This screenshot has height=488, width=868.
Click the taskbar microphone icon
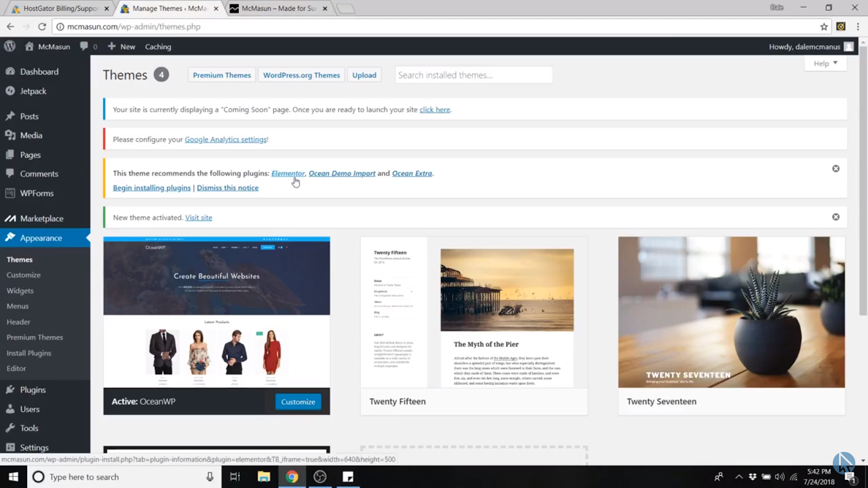pyautogui.click(x=210, y=477)
